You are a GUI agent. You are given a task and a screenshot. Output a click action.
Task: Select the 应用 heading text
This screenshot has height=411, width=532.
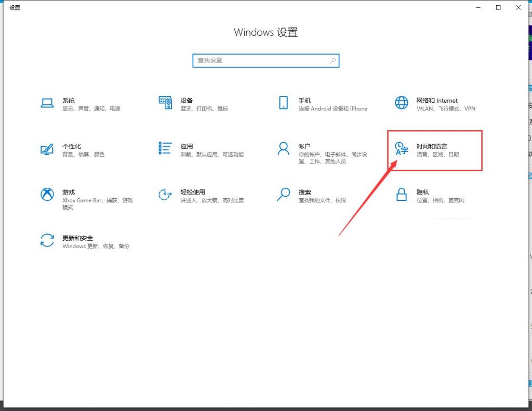tap(187, 146)
